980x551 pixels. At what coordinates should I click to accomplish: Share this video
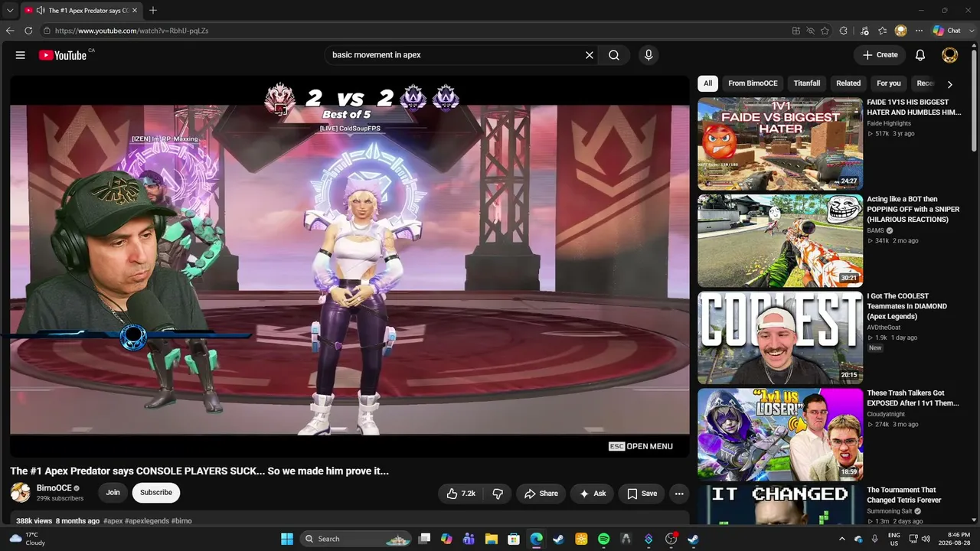point(541,494)
